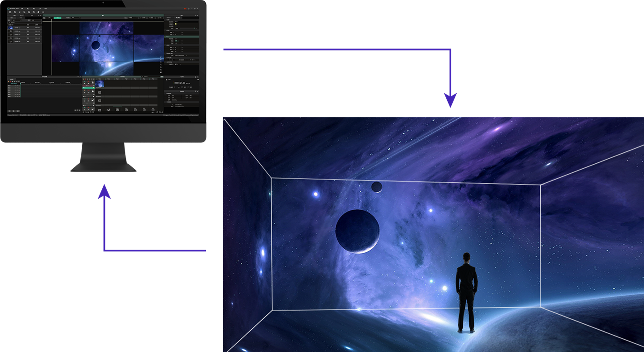Click the monitor icon left of canvas tabs
The width and height of the screenshot is (644, 352).
(x=44, y=17)
